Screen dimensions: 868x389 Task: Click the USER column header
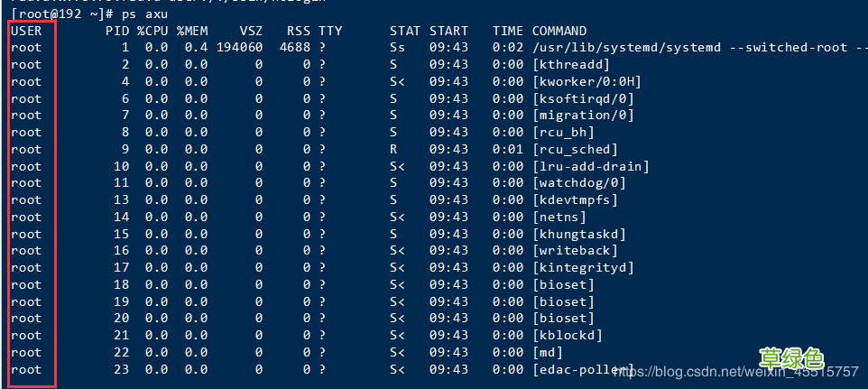point(26,31)
